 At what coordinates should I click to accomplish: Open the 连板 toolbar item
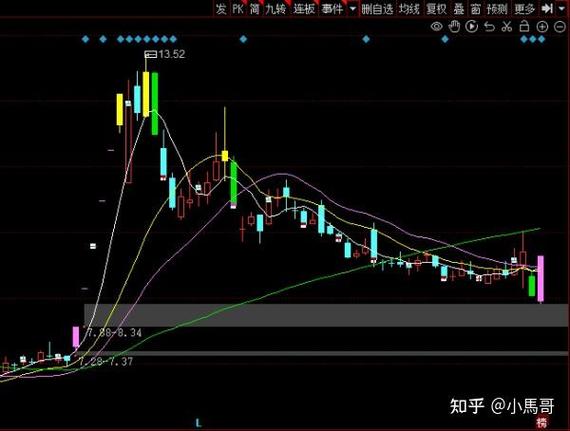coord(304,9)
